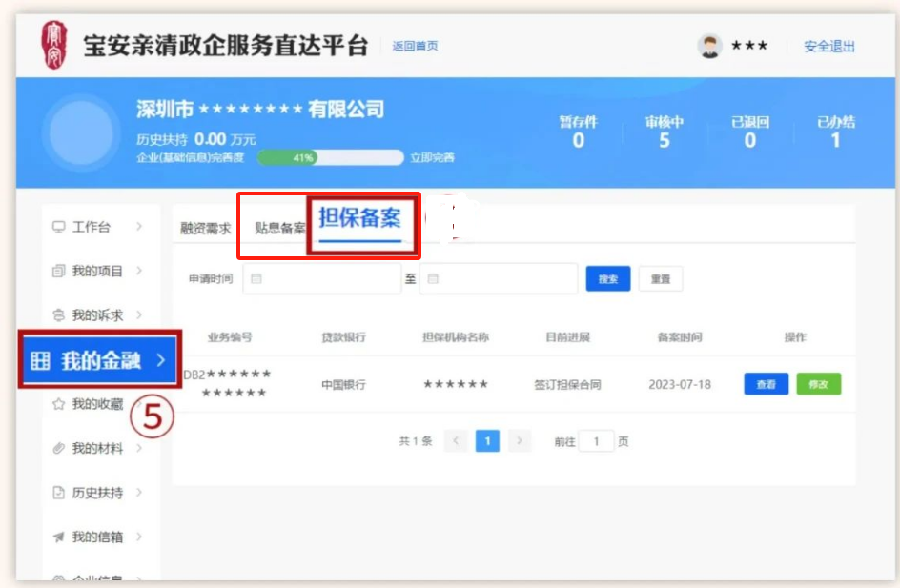Click the 业务编号 column header
This screenshot has width=900, height=588.
point(230,337)
